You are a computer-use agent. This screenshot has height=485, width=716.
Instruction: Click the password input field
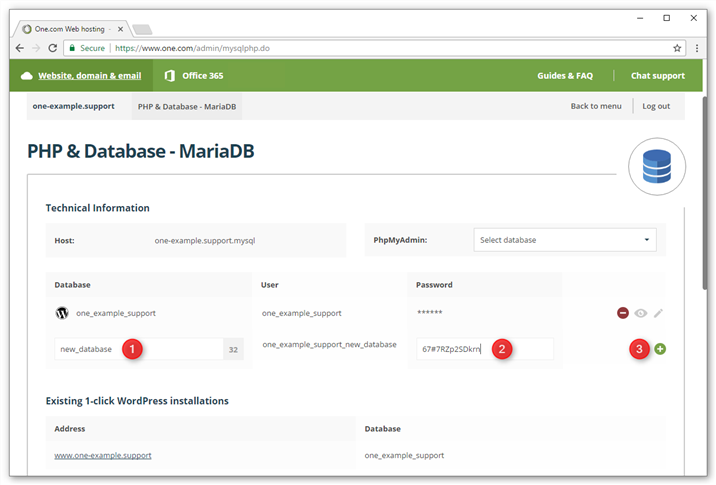(485, 349)
